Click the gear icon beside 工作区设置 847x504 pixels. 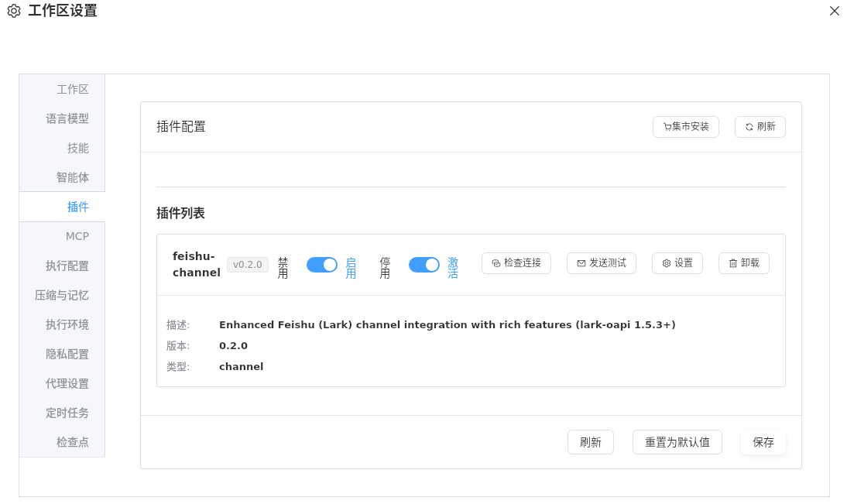pos(14,11)
